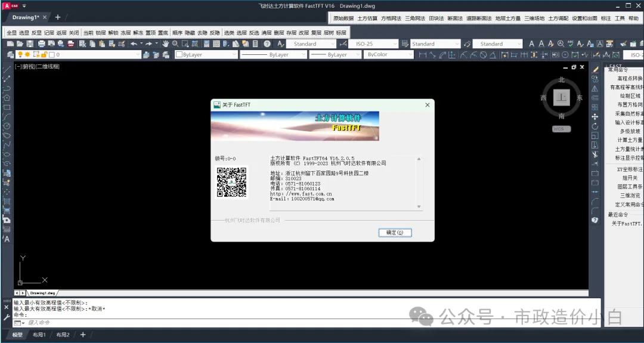
Task: Click the About dialog text scrollbar down arrow
Action: (419, 206)
